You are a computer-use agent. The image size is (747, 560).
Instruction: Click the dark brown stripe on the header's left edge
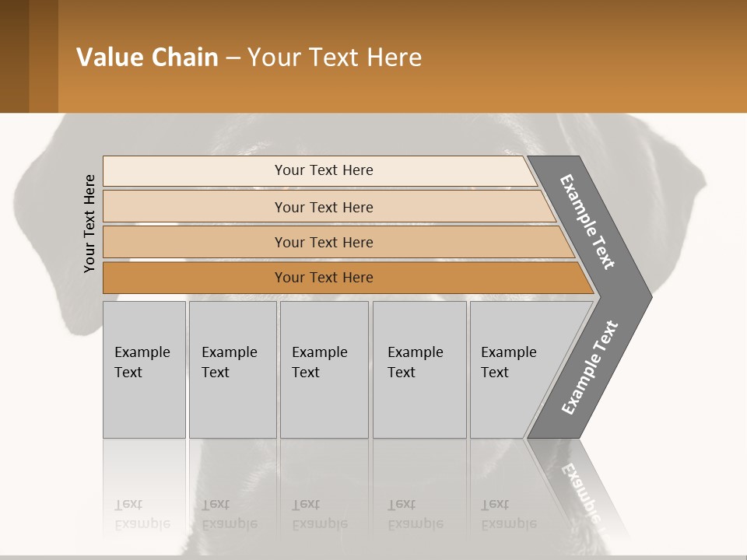click(14, 56)
